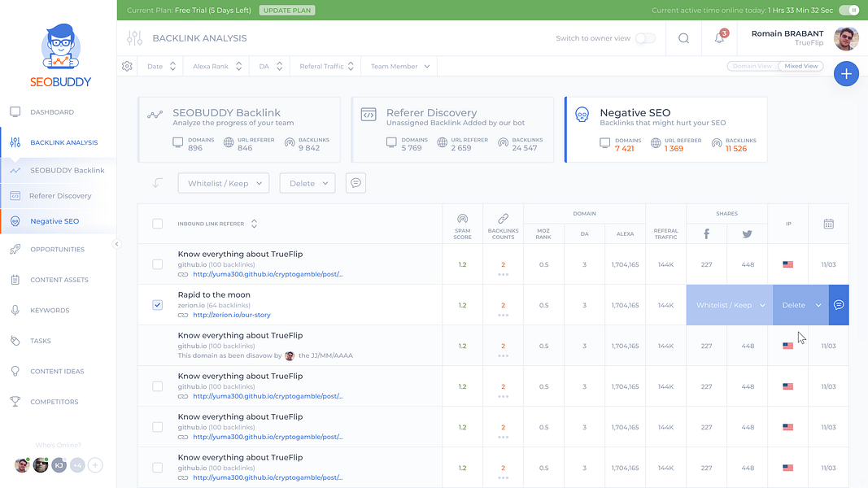Open Romain BRABANT profile avatar
The height and width of the screenshot is (488, 868).
846,38
